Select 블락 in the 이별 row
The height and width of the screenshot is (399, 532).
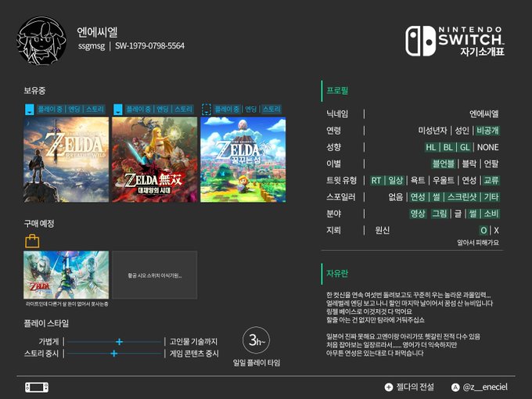[x=469, y=164]
